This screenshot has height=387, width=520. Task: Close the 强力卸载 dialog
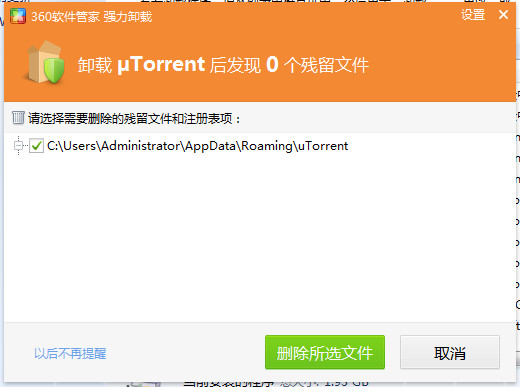point(503,15)
